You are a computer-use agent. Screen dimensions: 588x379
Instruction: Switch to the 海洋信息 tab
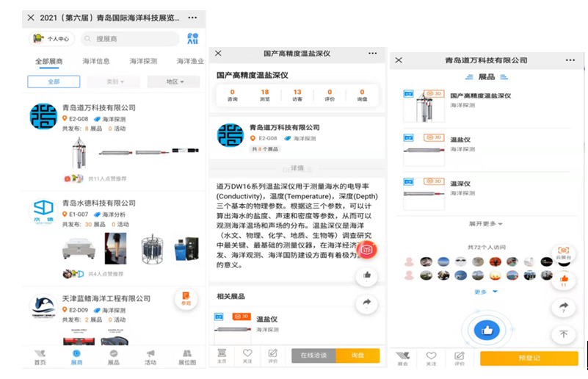click(x=96, y=61)
